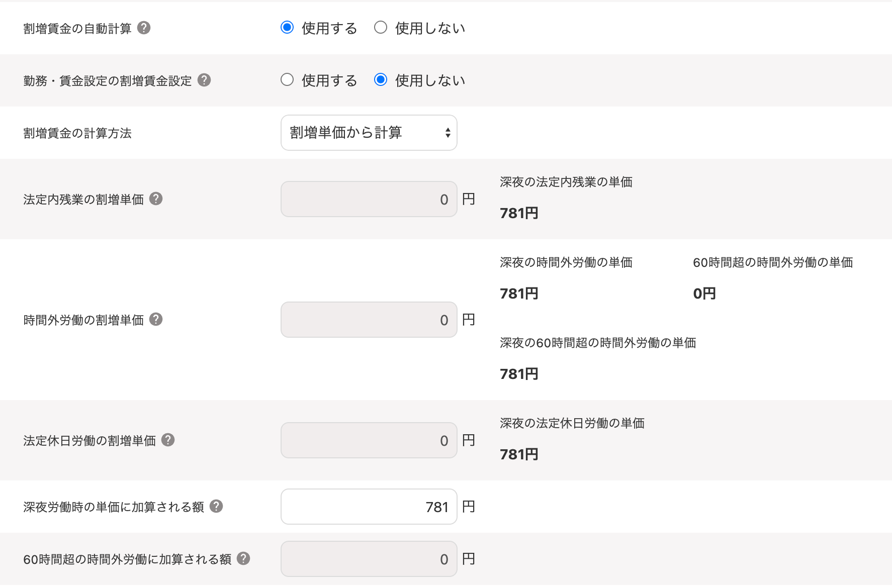Select 使用しない for 割増賃金の自動計算
Screen dimensions: 892x588
pyautogui.click(x=381, y=28)
